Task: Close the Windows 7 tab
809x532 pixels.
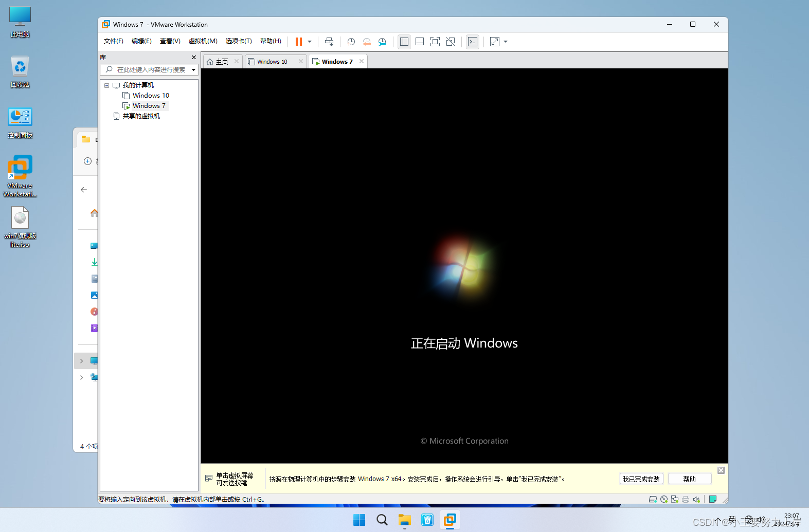Action: (362, 61)
